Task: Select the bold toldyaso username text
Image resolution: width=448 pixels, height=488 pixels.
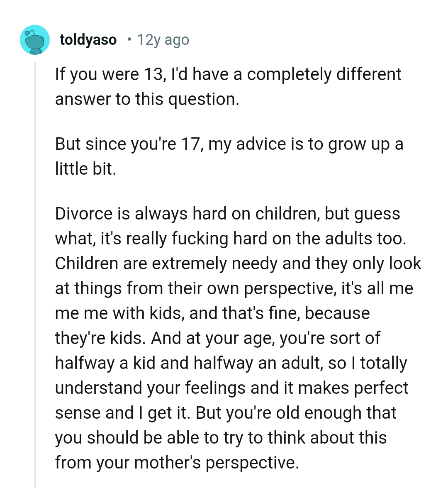Action: 88,39
